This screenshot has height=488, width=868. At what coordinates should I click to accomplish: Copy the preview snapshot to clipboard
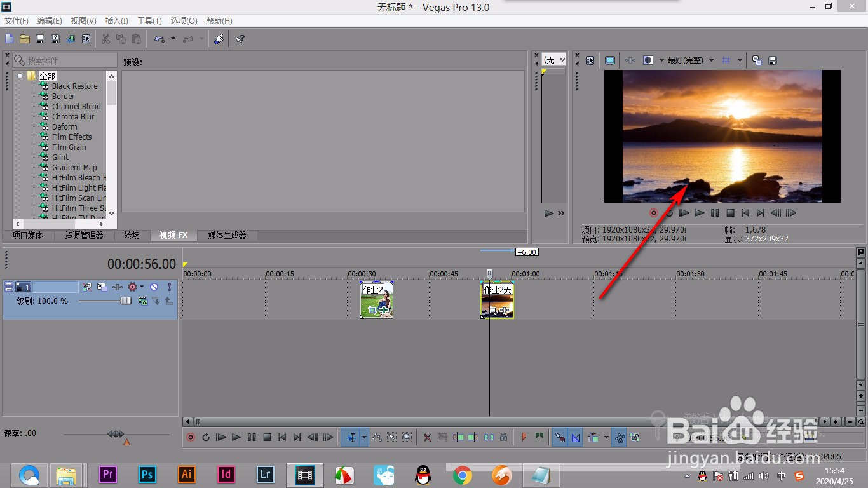pyautogui.click(x=757, y=60)
